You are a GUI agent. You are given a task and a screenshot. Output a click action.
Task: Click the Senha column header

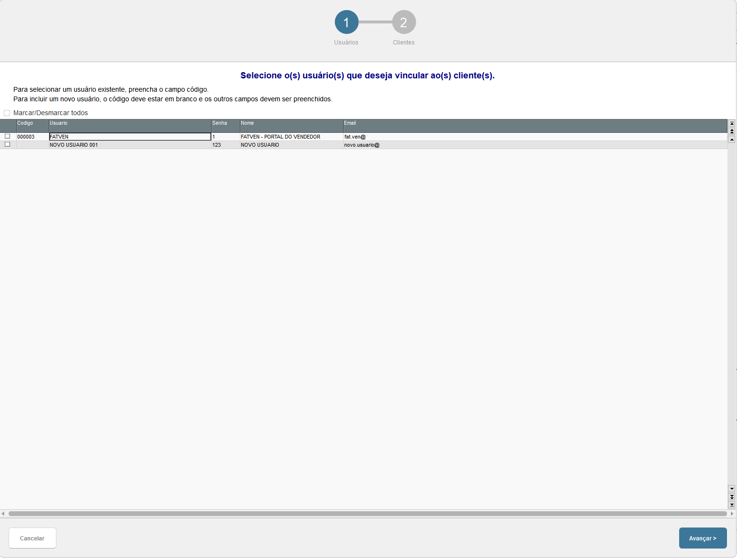tap(226, 126)
